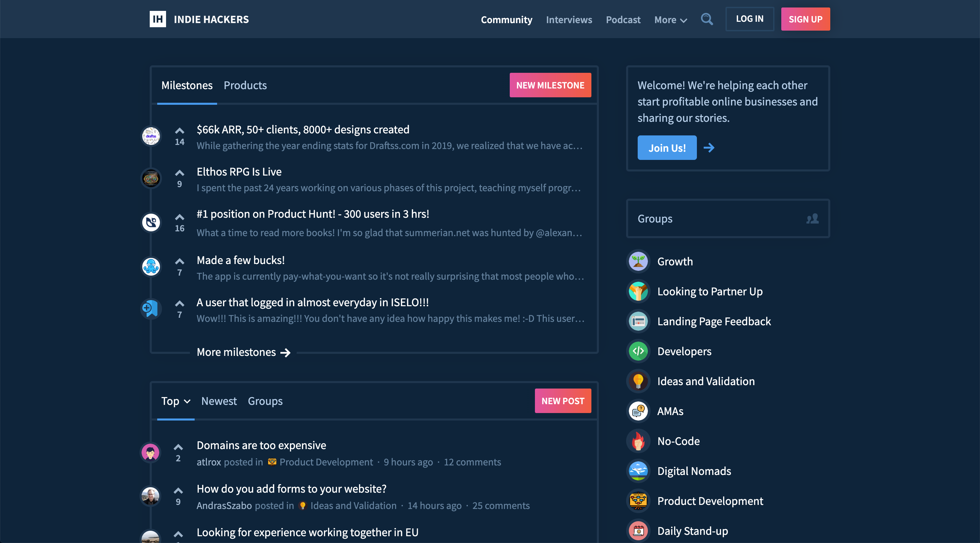Open the Product Development group tag link

(x=326, y=462)
